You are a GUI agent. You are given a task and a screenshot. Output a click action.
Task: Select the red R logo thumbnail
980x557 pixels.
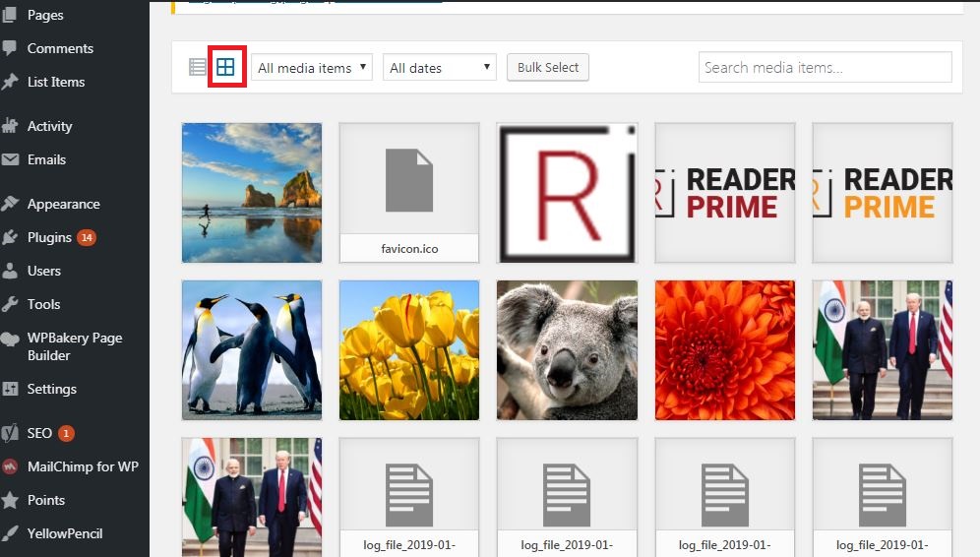tap(568, 193)
